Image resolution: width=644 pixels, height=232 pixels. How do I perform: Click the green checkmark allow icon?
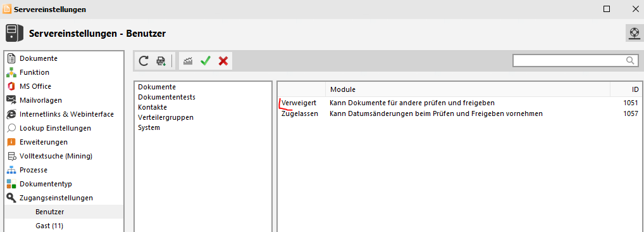click(206, 61)
